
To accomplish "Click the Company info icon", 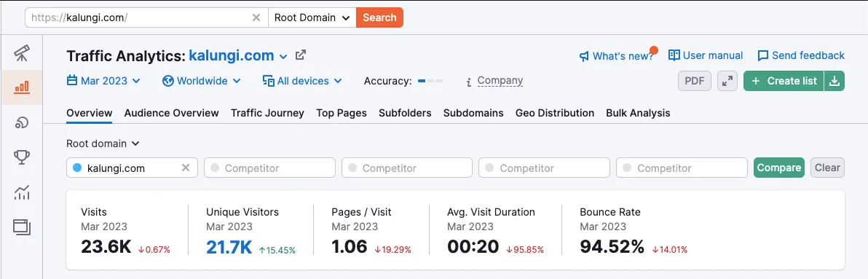I will 469,82.
